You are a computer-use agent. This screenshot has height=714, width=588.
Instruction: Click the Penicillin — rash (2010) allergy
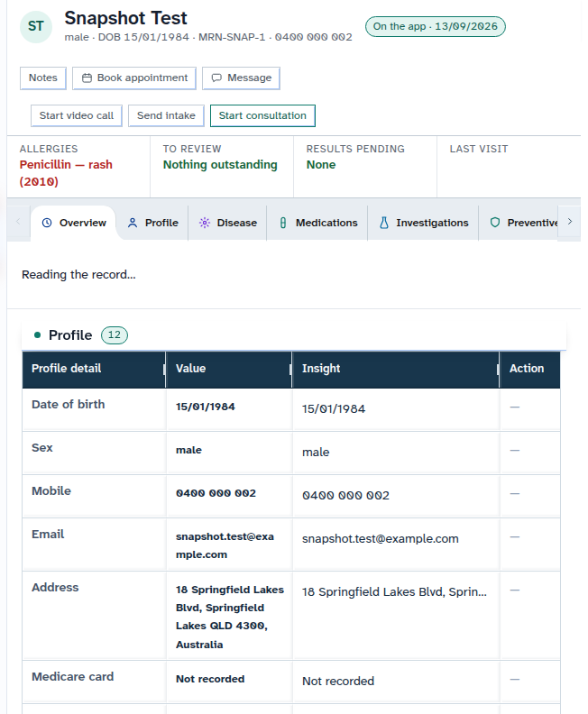66,173
